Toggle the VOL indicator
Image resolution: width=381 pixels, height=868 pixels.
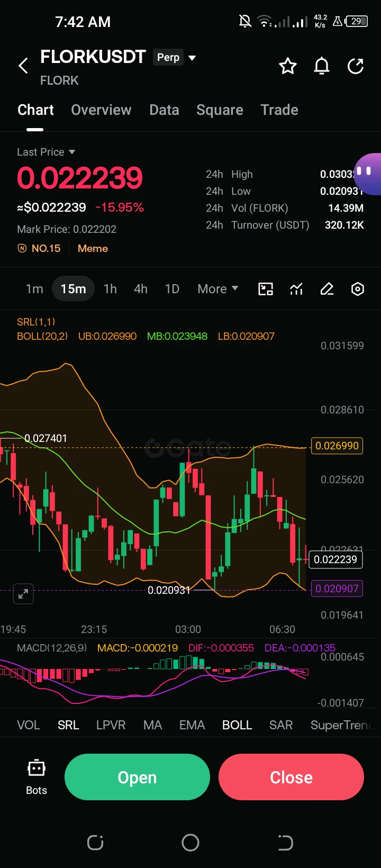click(29, 725)
